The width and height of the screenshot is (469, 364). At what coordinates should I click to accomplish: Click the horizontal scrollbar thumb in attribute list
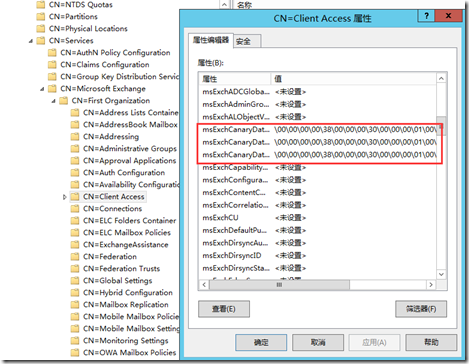[x=279, y=285]
